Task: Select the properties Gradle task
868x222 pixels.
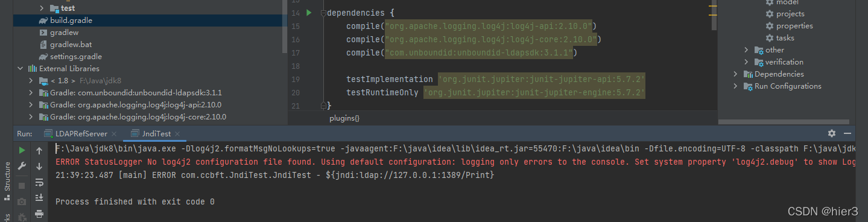Action: click(x=794, y=26)
